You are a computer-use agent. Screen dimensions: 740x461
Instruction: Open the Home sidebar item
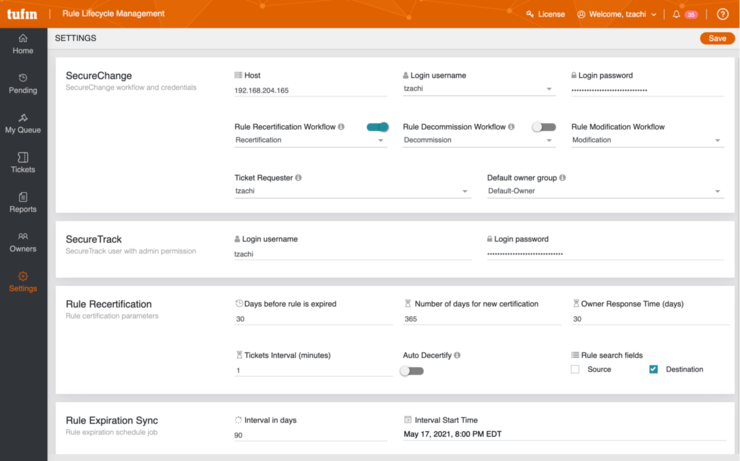coord(23,44)
